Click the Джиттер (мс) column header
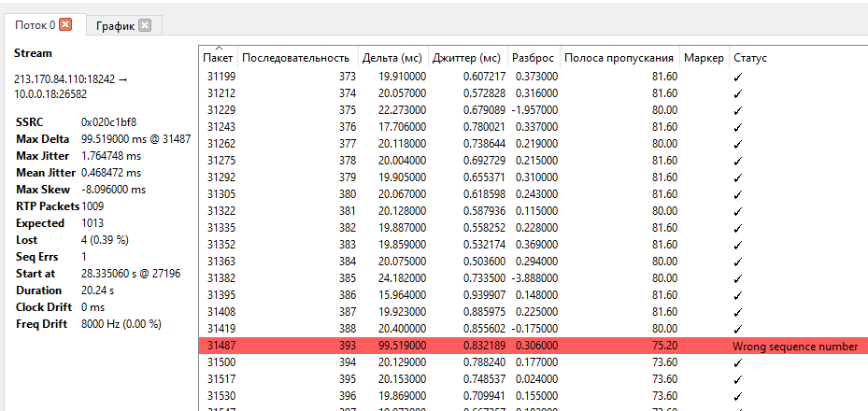Screen dimensions: 868x411 (x=472, y=58)
